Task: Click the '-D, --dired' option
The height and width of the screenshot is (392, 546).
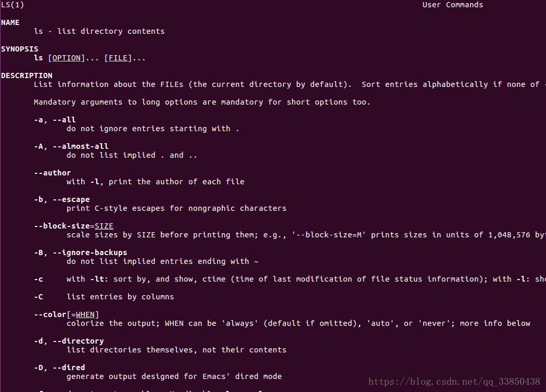Action: point(59,368)
